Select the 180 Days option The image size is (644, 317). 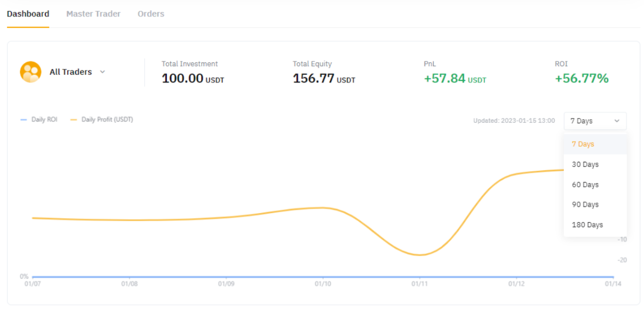pyautogui.click(x=587, y=225)
